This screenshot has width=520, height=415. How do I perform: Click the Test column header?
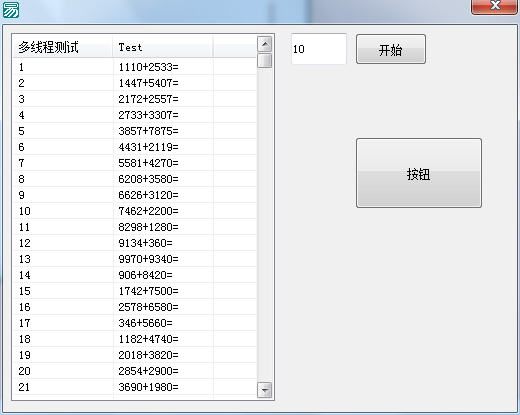[x=163, y=47]
